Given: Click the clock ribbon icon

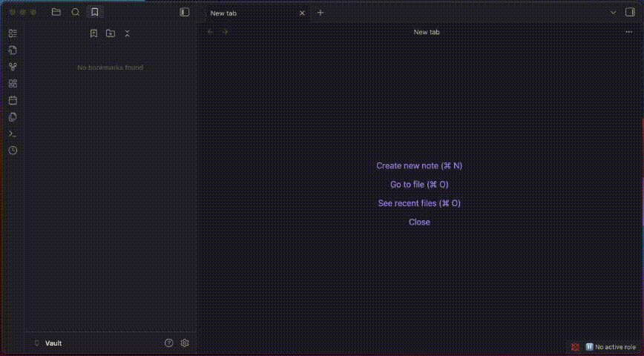Looking at the screenshot, I should tap(13, 151).
